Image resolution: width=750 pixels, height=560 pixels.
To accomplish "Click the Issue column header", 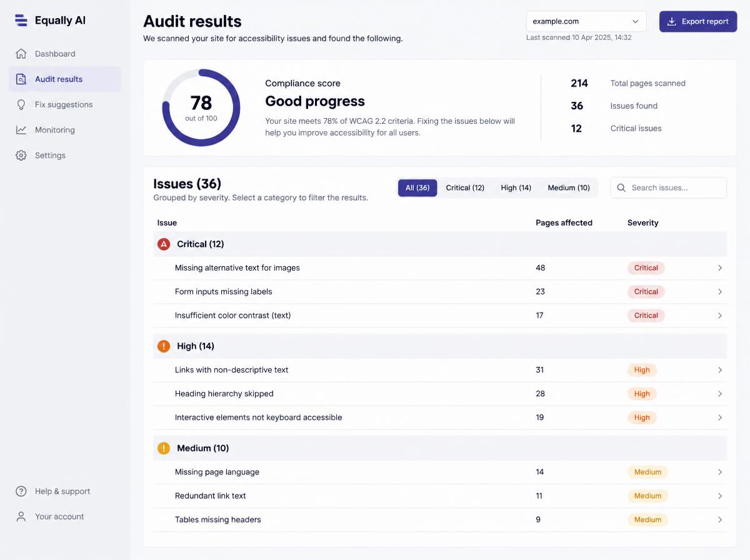I will 167,222.
